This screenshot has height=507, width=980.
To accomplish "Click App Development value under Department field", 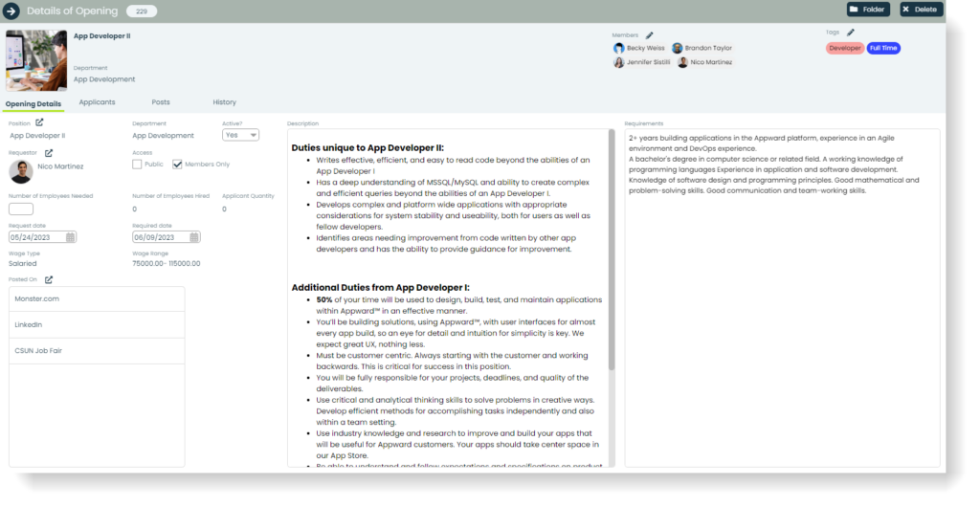I will pyautogui.click(x=163, y=136).
